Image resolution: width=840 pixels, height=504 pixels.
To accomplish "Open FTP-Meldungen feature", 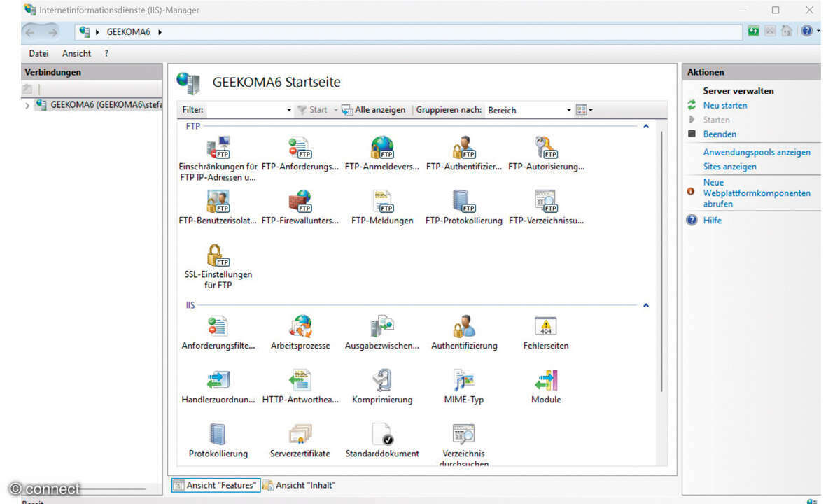I will [x=382, y=208].
